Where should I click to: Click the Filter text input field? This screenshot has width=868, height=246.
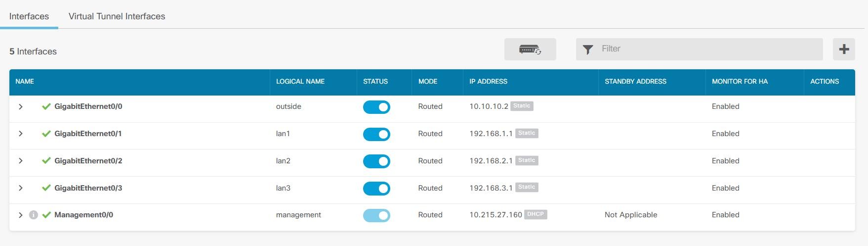pyautogui.click(x=709, y=49)
